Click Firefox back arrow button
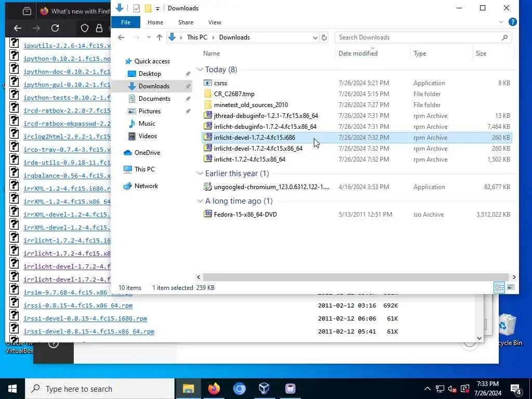This screenshot has height=399, width=532. pos(18,28)
